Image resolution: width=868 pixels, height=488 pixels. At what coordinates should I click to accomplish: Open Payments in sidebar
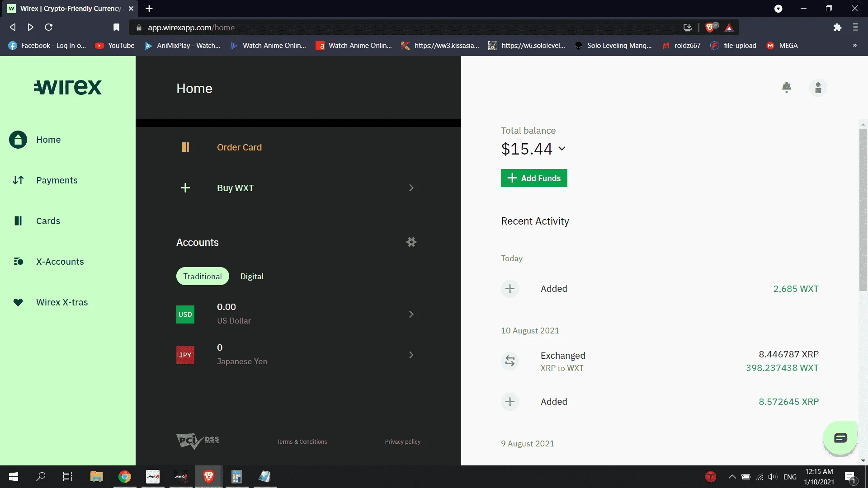tap(57, 180)
